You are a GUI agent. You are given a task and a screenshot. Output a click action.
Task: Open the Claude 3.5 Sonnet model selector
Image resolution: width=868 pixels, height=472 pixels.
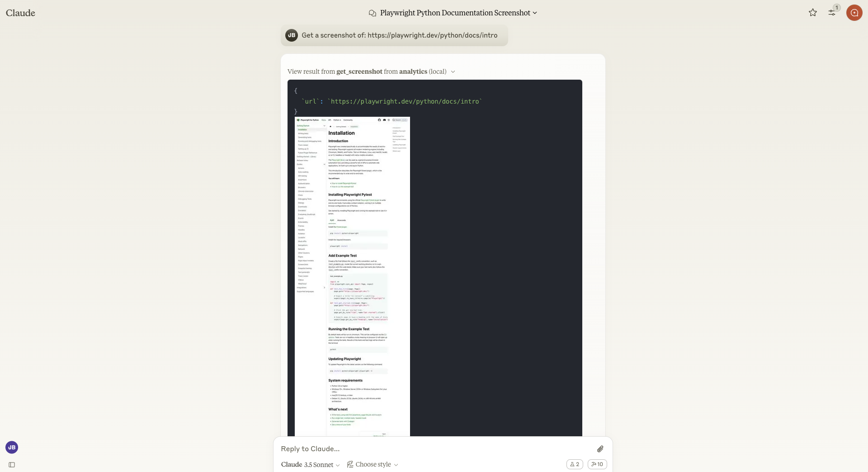310,464
